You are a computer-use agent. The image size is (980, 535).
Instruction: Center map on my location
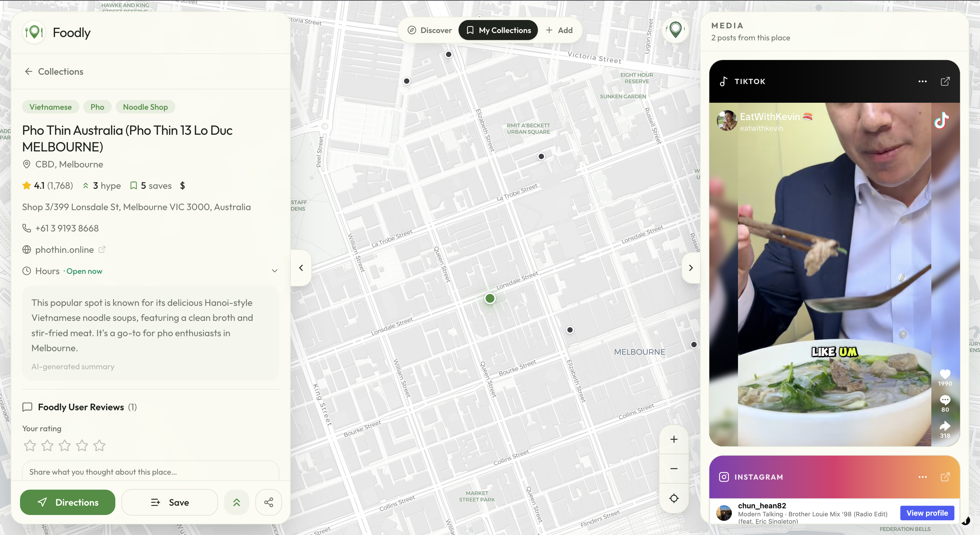coord(674,498)
